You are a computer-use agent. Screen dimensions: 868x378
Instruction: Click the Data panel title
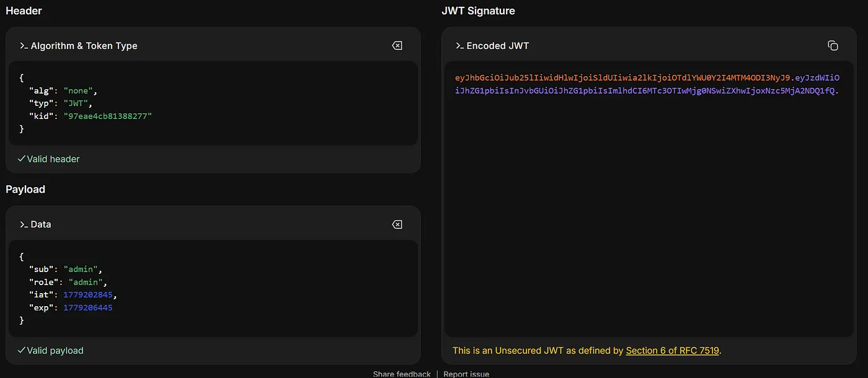(41, 224)
